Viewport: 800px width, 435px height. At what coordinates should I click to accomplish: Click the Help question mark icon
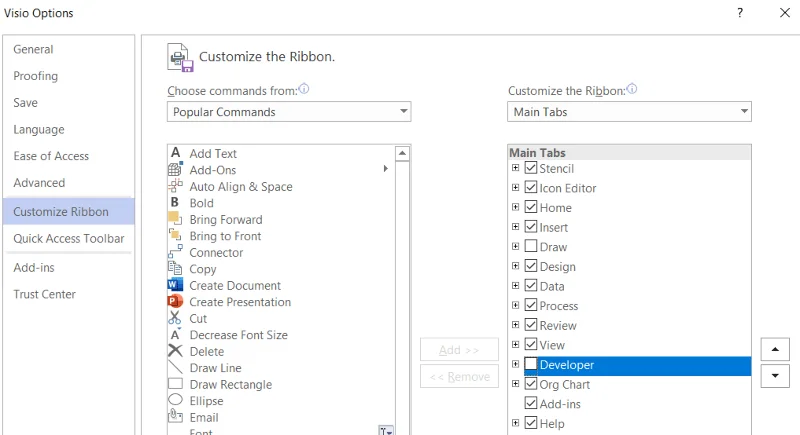pyautogui.click(x=740, y=13)
